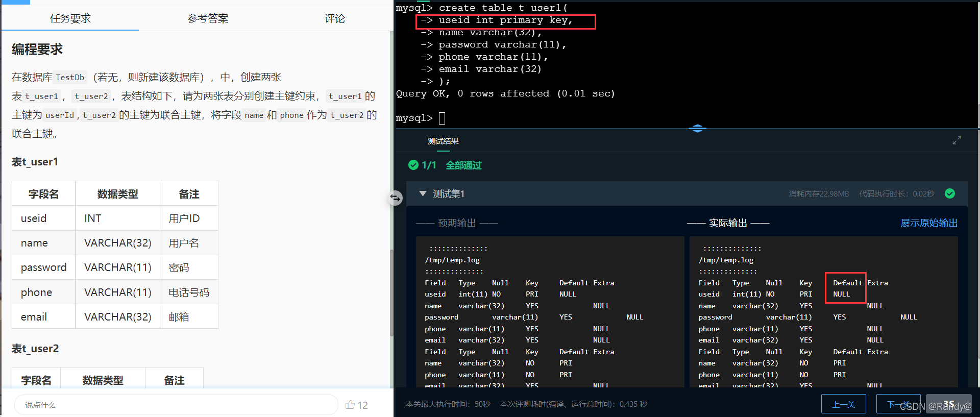Click the 全部通过 status text

point(463,165)
